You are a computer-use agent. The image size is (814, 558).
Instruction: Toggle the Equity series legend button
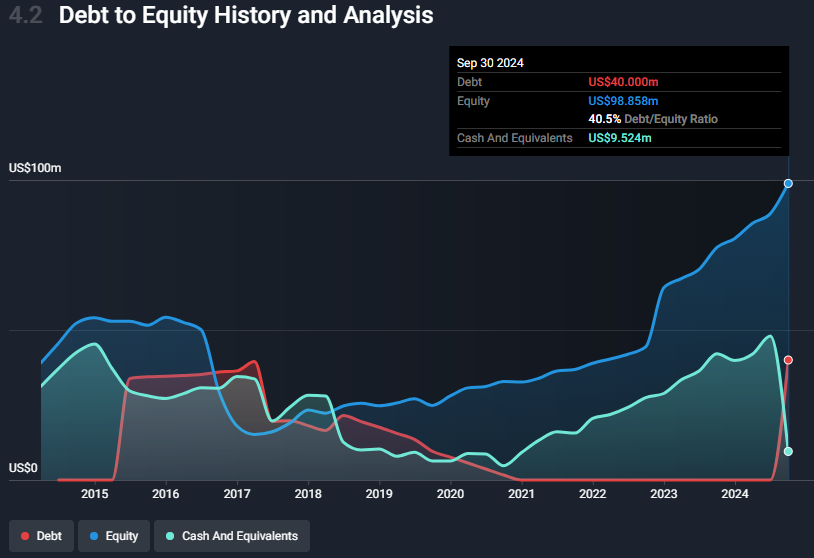click(113, 536)
